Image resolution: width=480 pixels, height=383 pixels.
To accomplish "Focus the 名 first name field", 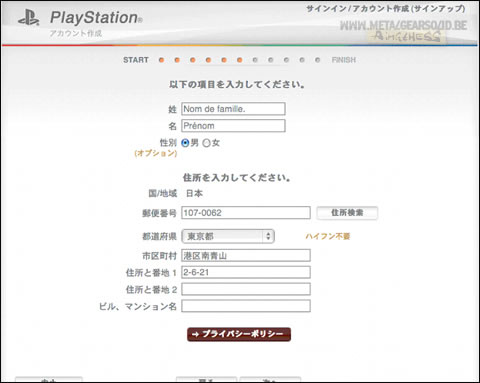I will (233, 126).
